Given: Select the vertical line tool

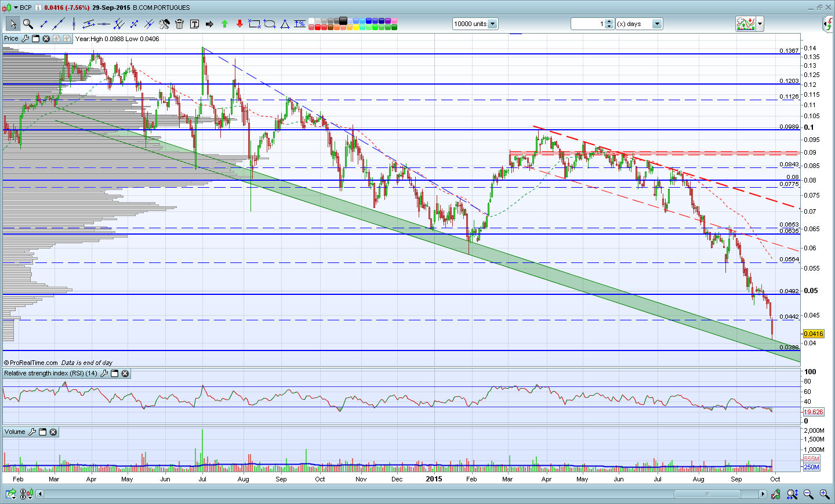Looking at the screenshot, I should pyautogui.click(x=74, y=24).
